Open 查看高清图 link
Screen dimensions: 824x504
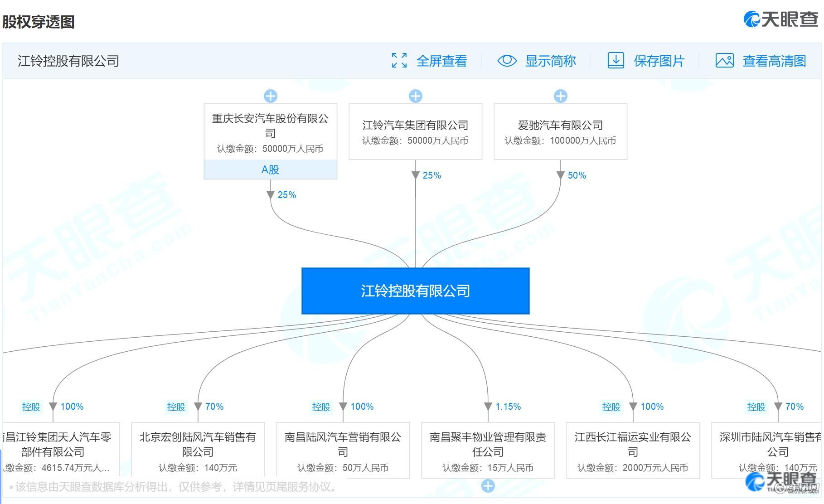click(775, 61)
